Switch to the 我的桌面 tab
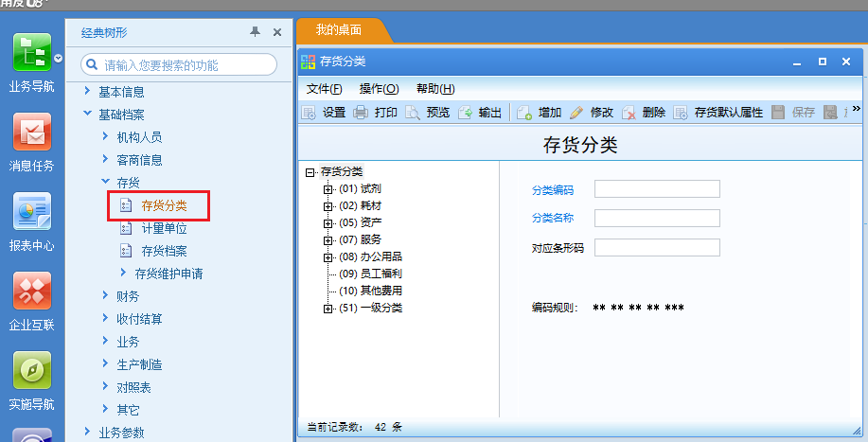 [x=338, y=30]
